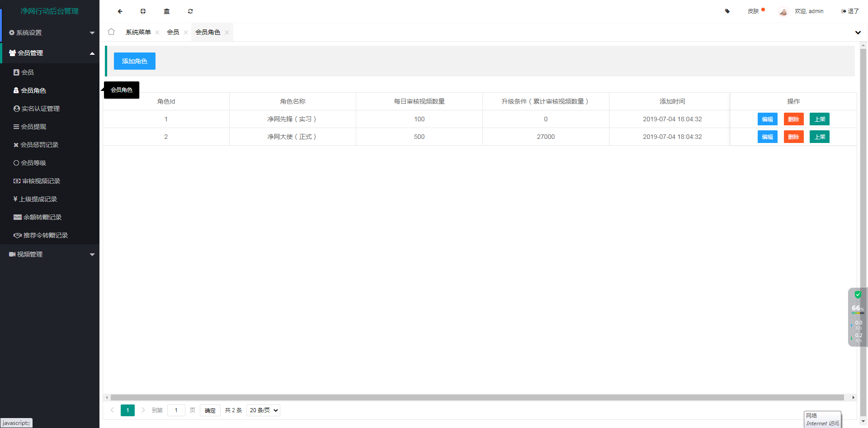This screenshot has height=428, width=868.
Task: Close the 会员角色 tab
Action: pos(227,32)
